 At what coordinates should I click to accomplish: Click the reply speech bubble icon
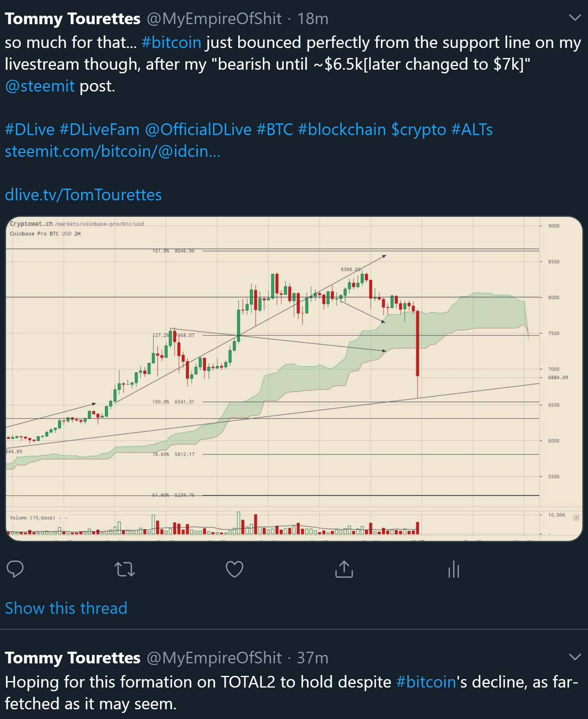coord(15,569)
